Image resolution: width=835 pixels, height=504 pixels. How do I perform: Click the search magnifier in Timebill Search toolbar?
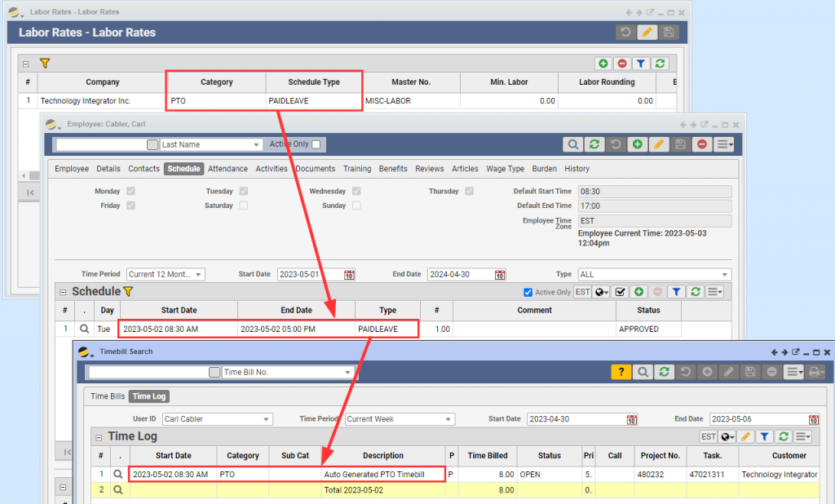643,372
